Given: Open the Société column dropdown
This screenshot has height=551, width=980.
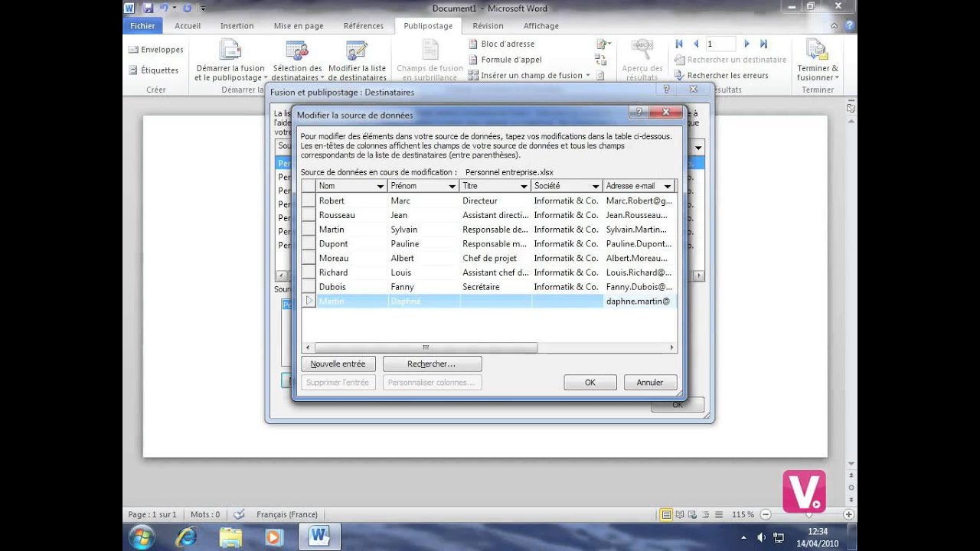Looking at the screenshot, I should click(x=596, y=186).
